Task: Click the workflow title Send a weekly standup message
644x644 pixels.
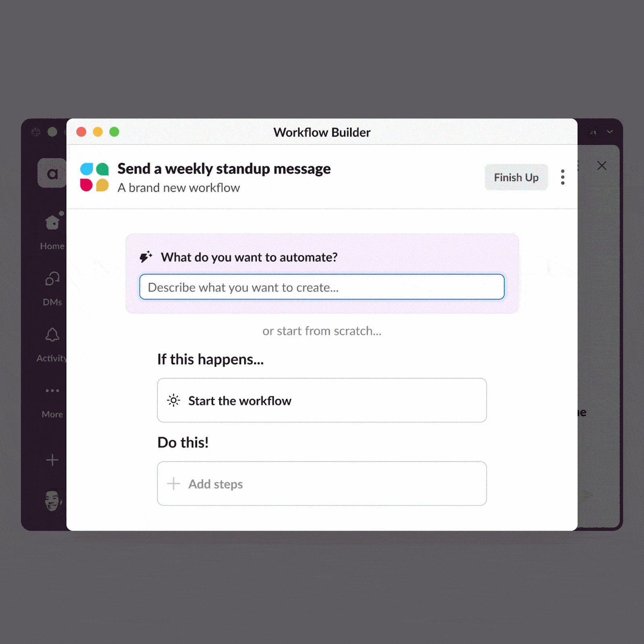Action: [224, 169]
